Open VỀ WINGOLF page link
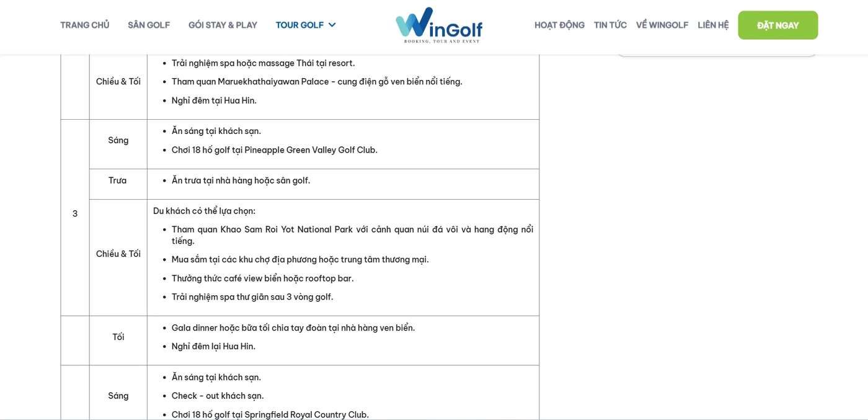868x420 pixels. [662, 25]
